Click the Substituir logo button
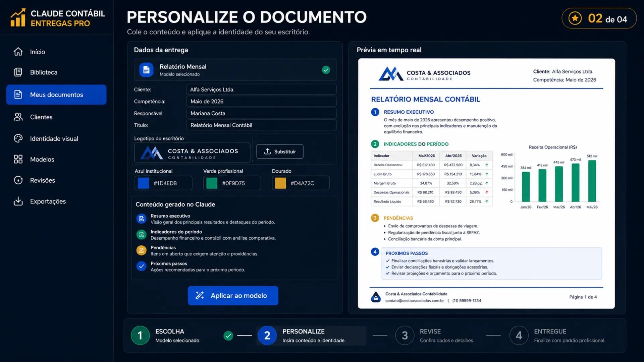The height and width of the screenshot is (362, 644). point(280,152)
